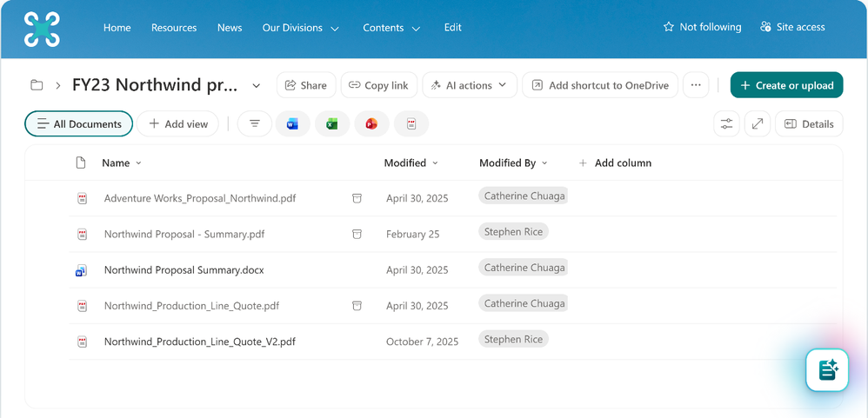868x418 pixels.
Task: Open Northwind Proposal Summary.docx
Action: click(x=184, y=270)
